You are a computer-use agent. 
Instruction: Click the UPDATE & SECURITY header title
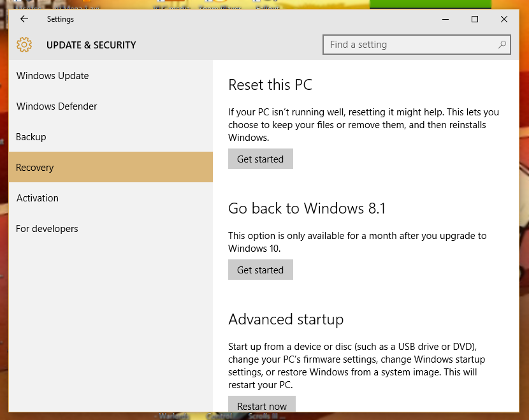pos(91,45)
